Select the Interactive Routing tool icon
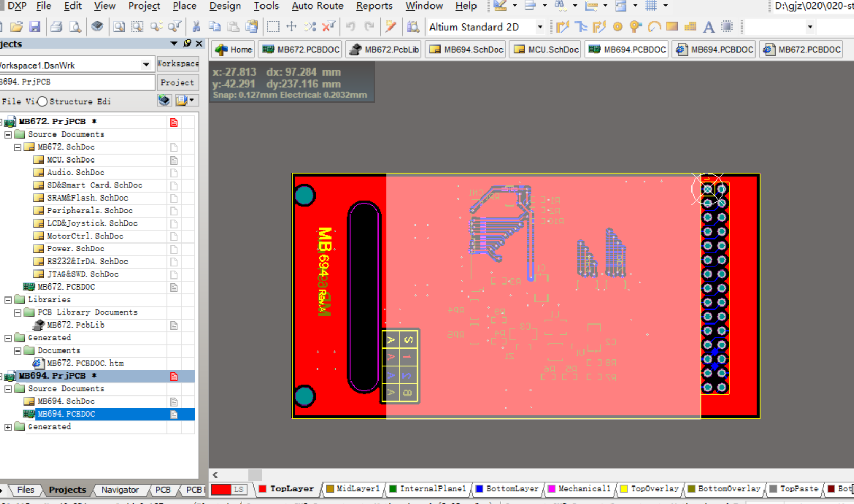Screen dimensions: 854x504 coord(562,26)
